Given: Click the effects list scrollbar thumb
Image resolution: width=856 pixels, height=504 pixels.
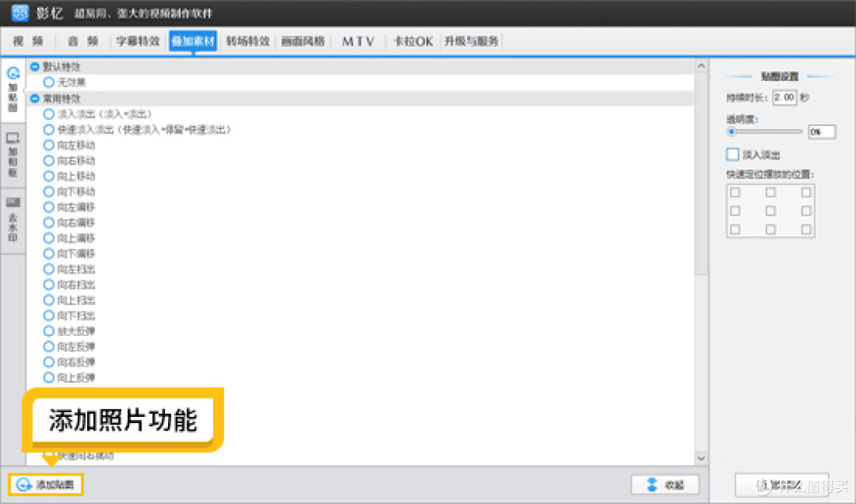Looking at the screenshot, I should pos(701,174).
